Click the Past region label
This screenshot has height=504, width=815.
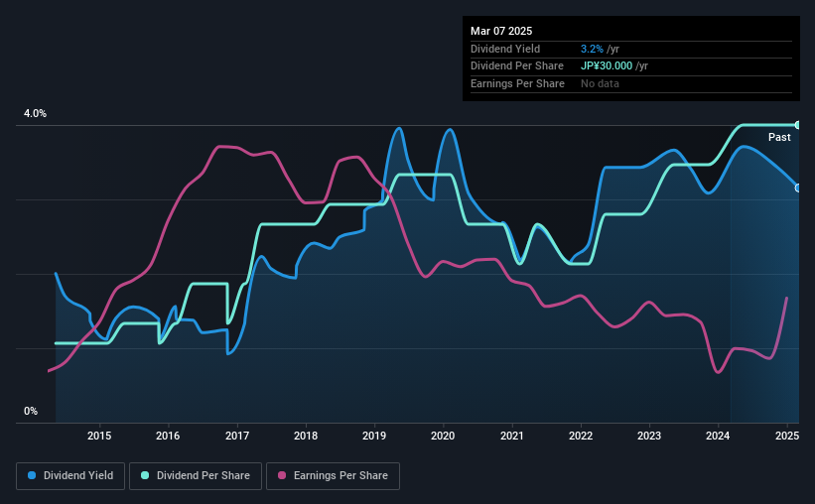click(779, 137)
